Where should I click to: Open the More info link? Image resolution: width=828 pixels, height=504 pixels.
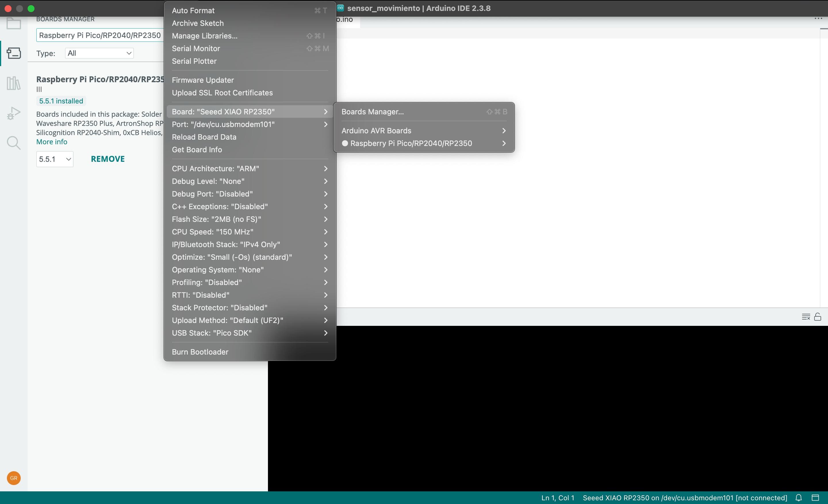52,142
